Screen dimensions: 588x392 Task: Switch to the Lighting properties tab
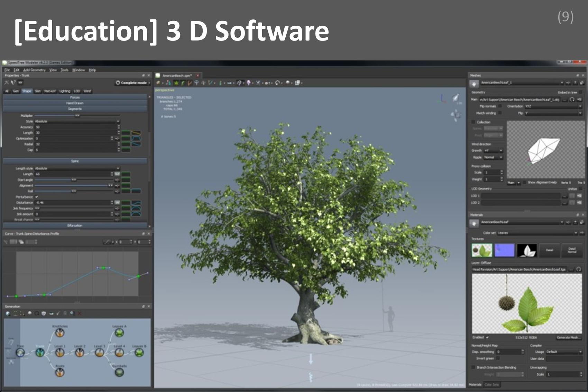tap(65, 91)
